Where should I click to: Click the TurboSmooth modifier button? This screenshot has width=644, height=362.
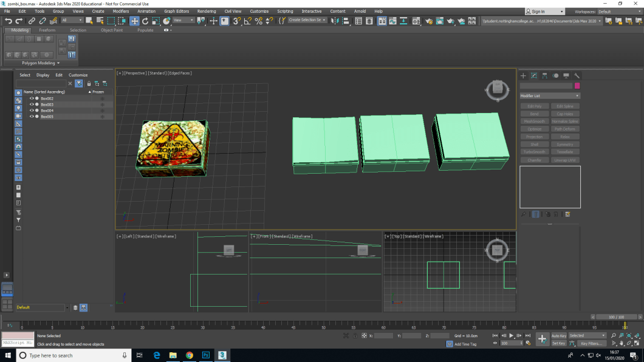tap(535, 152)
